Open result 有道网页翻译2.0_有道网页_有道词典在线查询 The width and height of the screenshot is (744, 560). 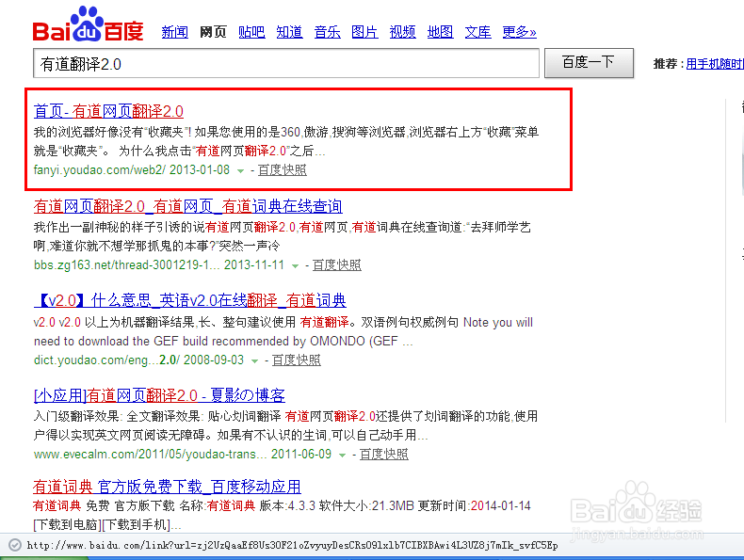pos(188,206)
